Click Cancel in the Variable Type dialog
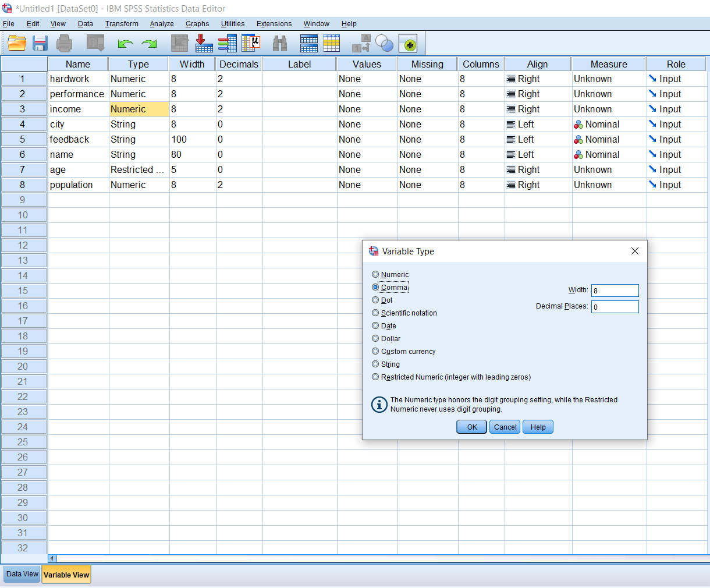This screenshot has width=710, height=588. [x=505, y=427]
